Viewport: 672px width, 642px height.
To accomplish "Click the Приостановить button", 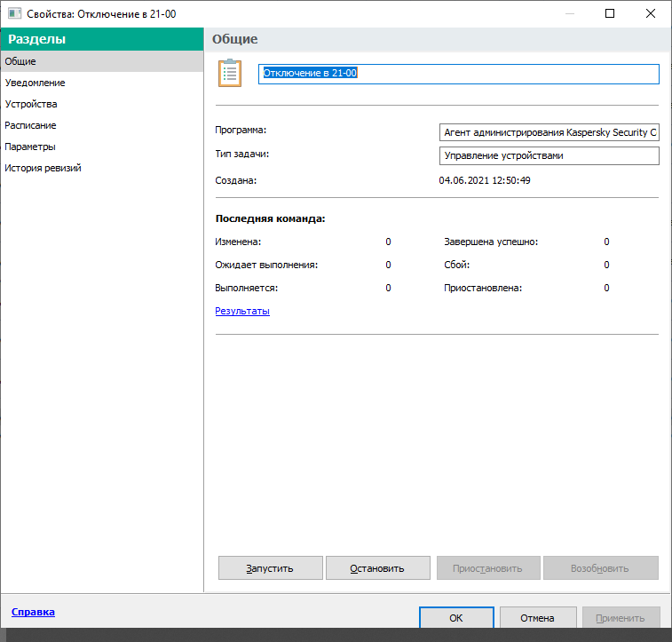I will click(488, 568).
